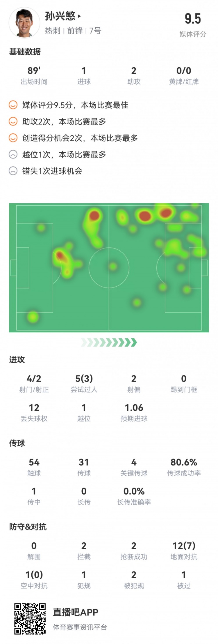Click the orange smiley beside 创造得分机会2次
The height and width of the screenshot is (644, 218).
click(x=13, y=138)
